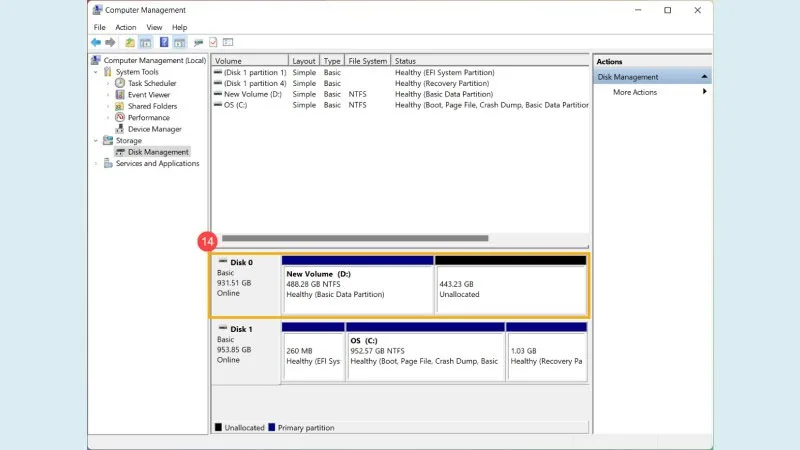The image size is (800, 450).
Task: Click the System Tools icon
Action: [x=108, y=72]
